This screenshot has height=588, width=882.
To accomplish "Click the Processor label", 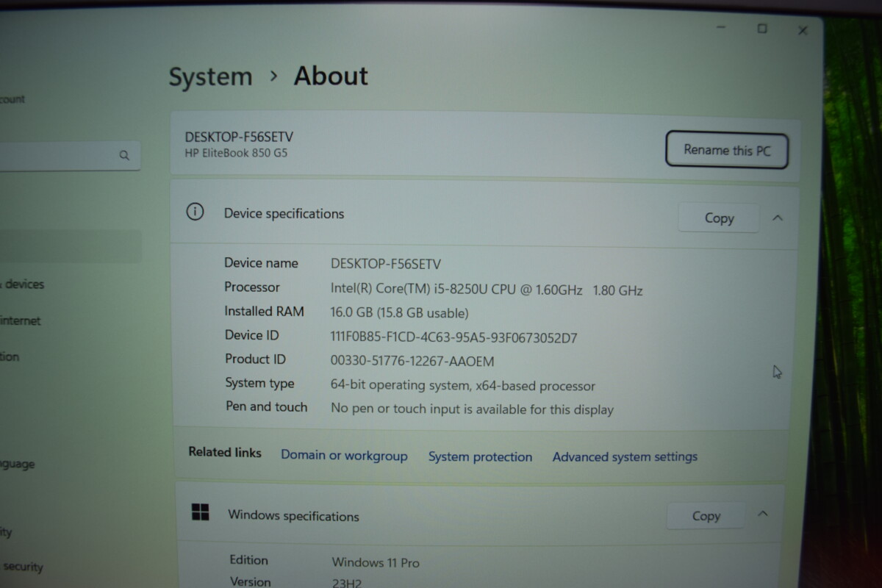I will pos(252,287).
